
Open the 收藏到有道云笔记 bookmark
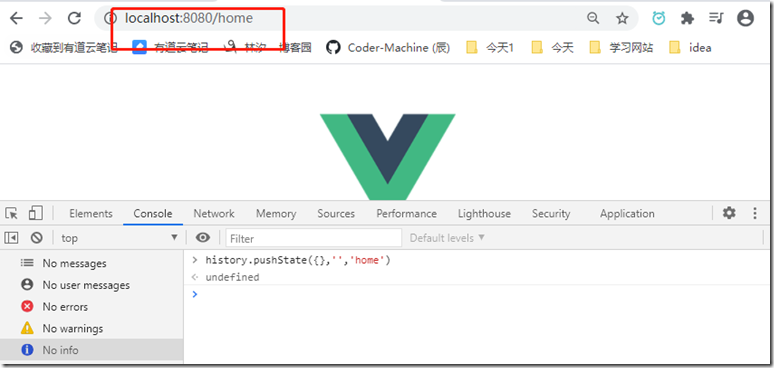[x=64, y=47]
